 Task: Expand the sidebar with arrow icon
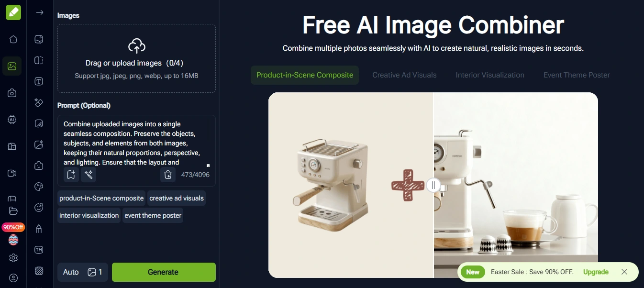[40, 12]
